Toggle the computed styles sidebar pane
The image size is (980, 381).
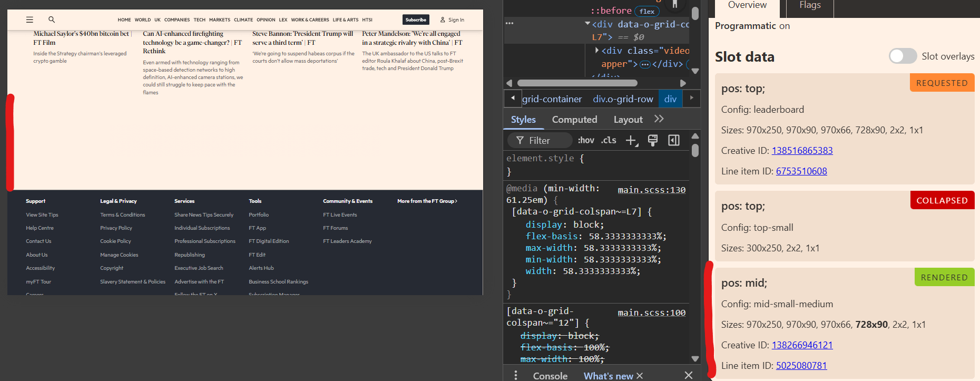coord(673,140)
